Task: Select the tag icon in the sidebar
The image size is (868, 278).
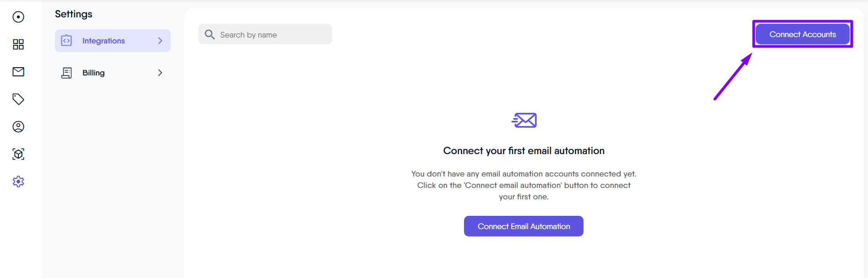Action: click(x=18, y=99)
